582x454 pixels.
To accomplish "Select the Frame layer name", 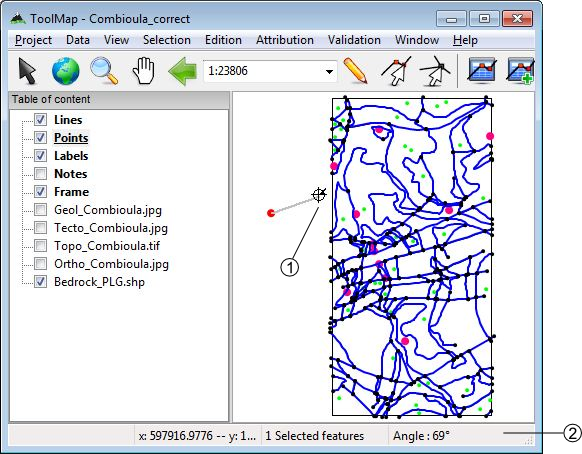I will click(x=71, y=192).
